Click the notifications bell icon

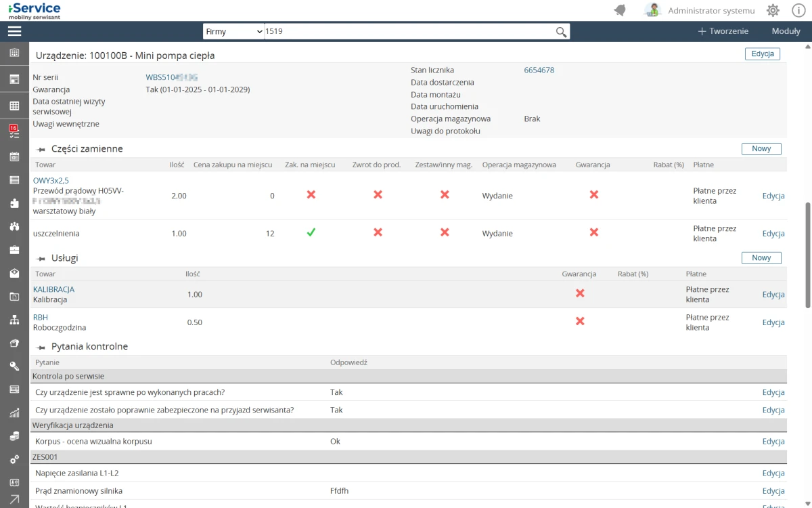619,10
